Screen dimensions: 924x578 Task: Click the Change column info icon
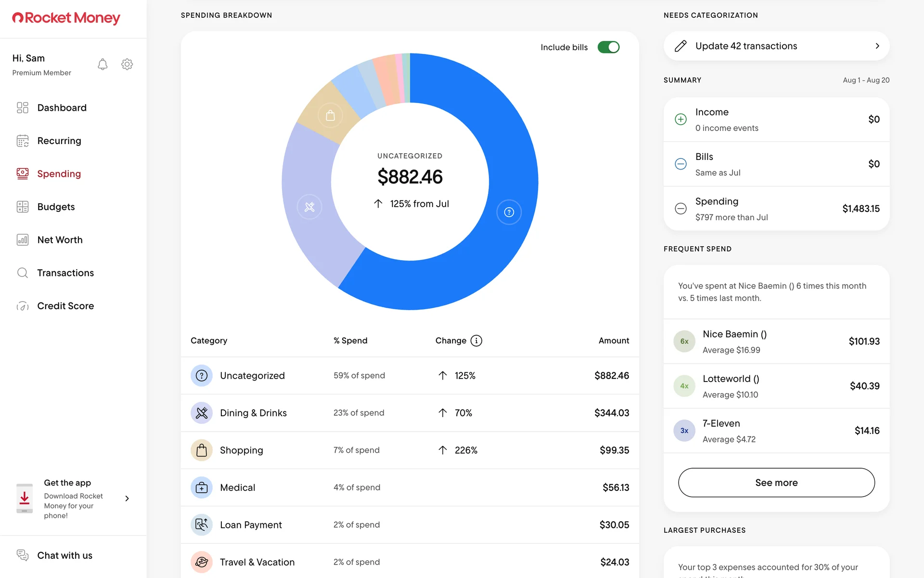pos(476,341)
